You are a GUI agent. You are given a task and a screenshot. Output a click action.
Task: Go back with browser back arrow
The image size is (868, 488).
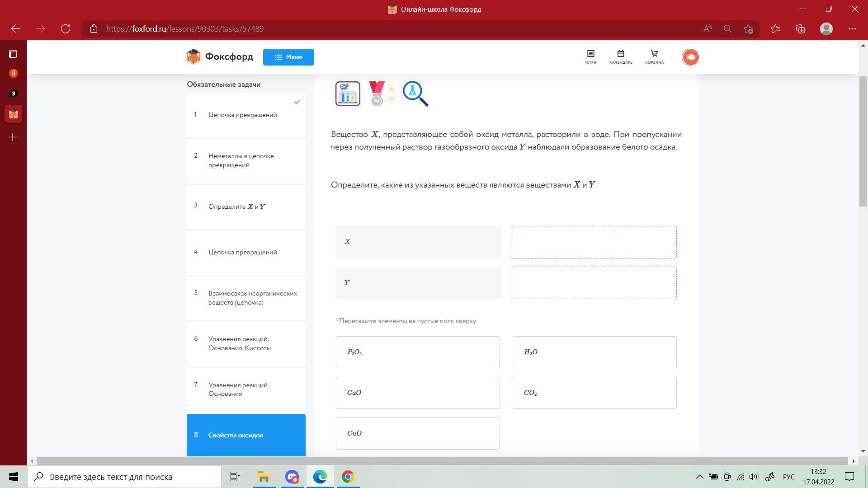[x=16, y=29]
